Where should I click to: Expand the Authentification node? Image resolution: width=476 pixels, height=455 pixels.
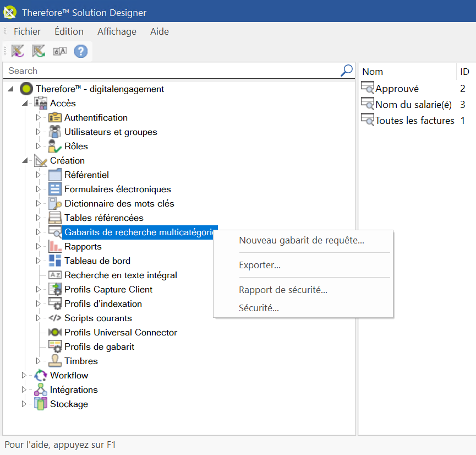click(x=39, y=118)
